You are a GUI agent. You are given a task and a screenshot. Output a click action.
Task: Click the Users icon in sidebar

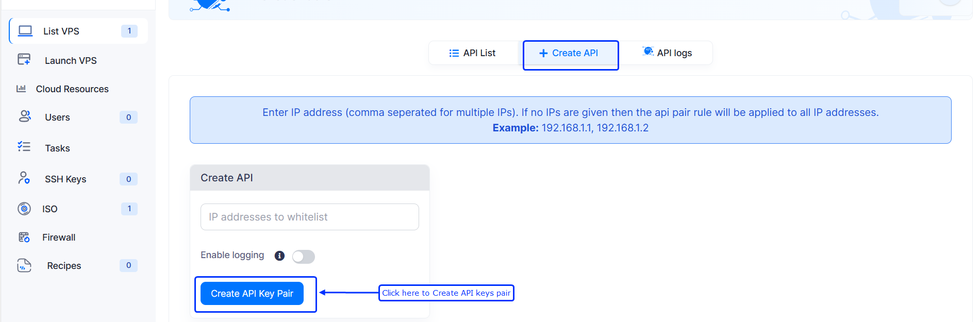(25, 116)
